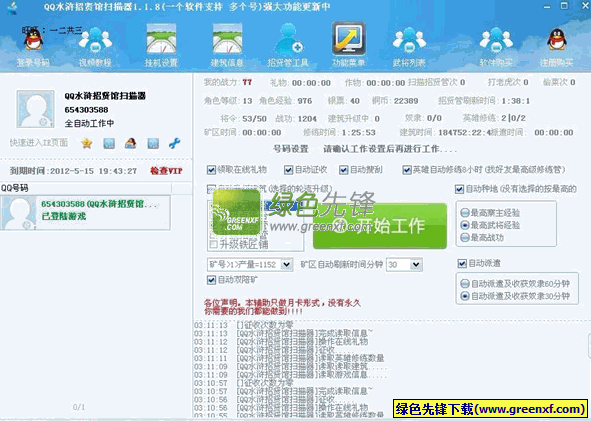The height and width of the screenshot is (421, 591).
Task: Click the app logo in title bar
Action: 12,8
